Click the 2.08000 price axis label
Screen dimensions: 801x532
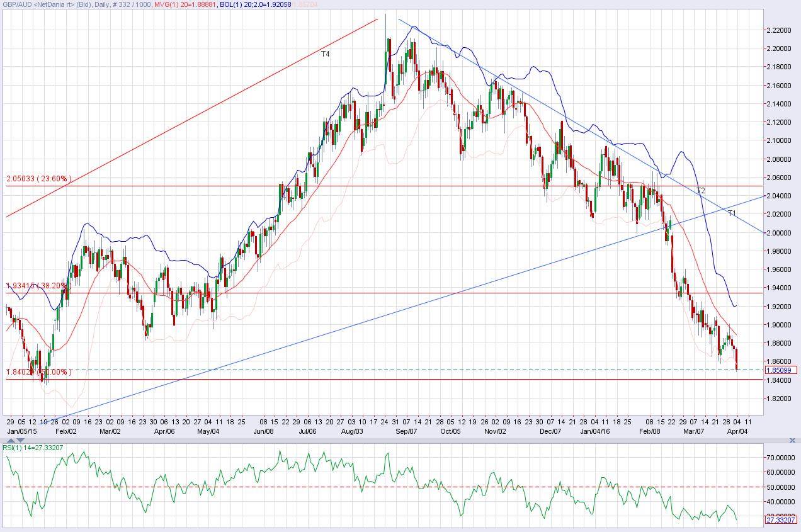(x=780, y=159)
